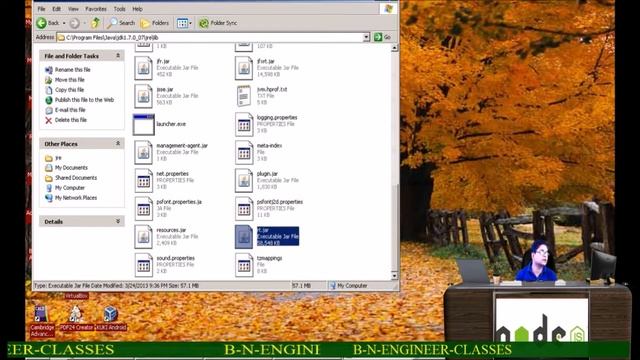
Task: Open the View menu
Action: point(73,9)
